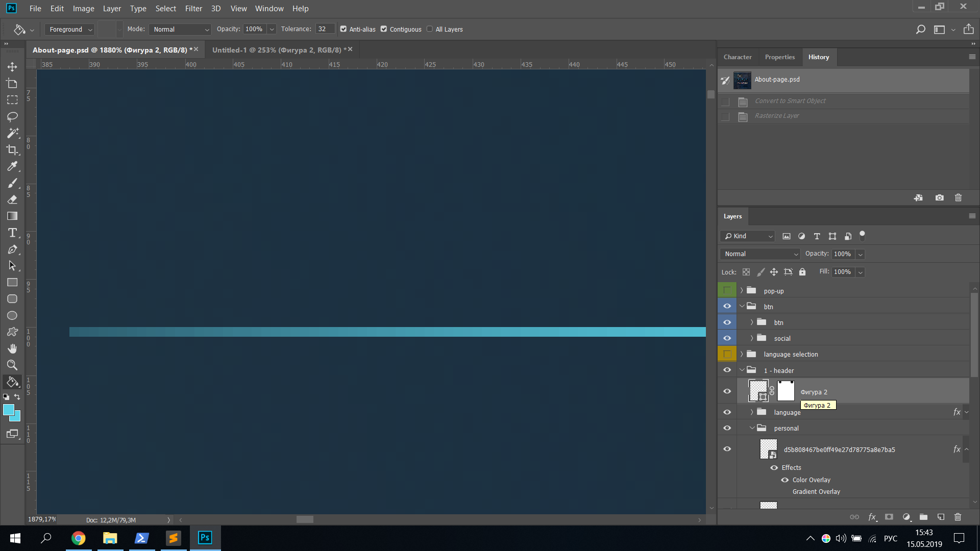Open the layer Fill percentage dropdown

coord(861,272)
